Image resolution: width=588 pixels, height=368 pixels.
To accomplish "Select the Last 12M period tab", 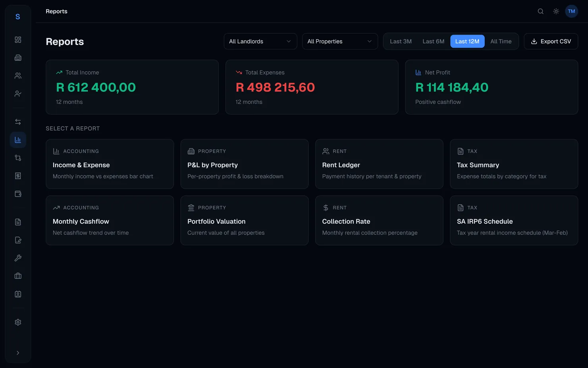I will [x=467, y=41].
